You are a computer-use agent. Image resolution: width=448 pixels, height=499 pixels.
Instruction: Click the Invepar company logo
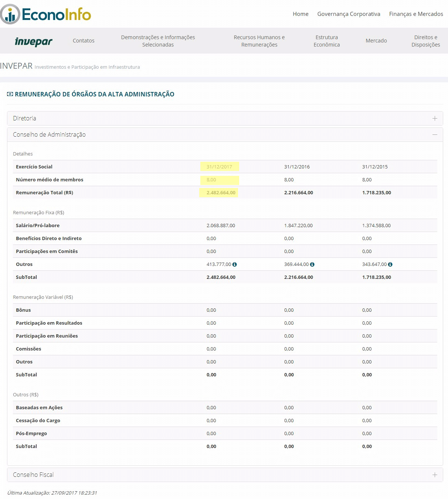[34, 41]
